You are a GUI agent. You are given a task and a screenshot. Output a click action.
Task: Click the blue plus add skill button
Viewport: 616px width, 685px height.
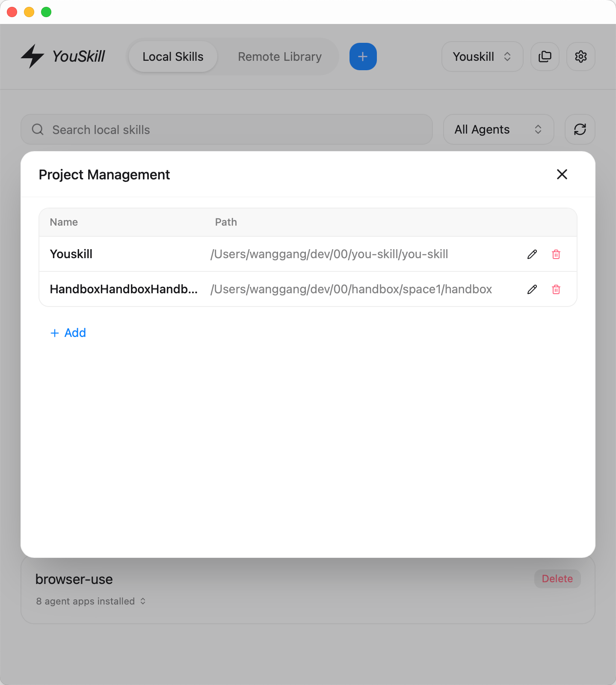click(x=363, y=57)
